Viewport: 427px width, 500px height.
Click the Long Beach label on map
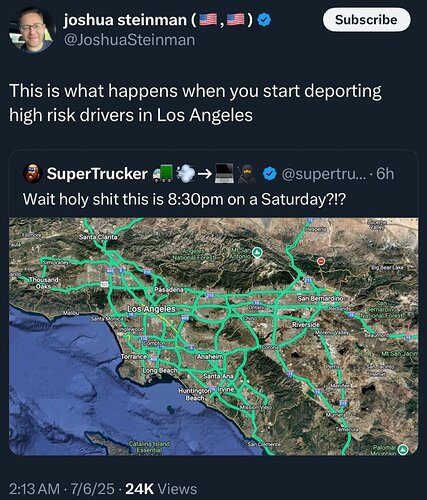160,370
